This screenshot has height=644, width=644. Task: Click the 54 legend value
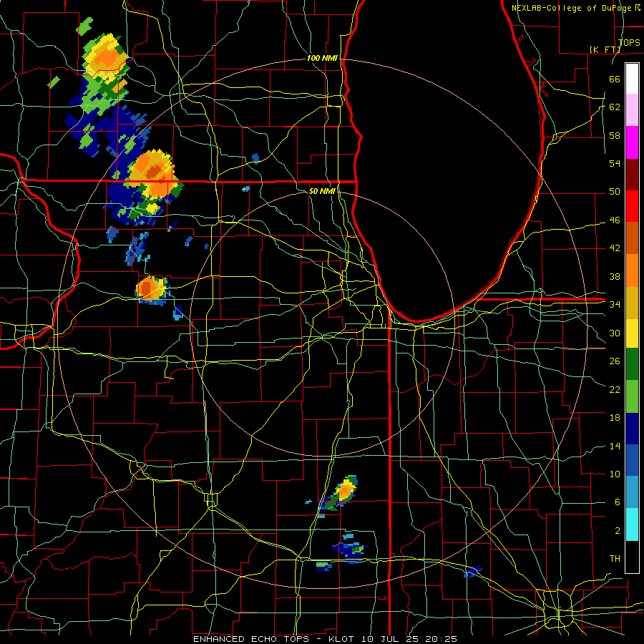(x=615, y=163)
